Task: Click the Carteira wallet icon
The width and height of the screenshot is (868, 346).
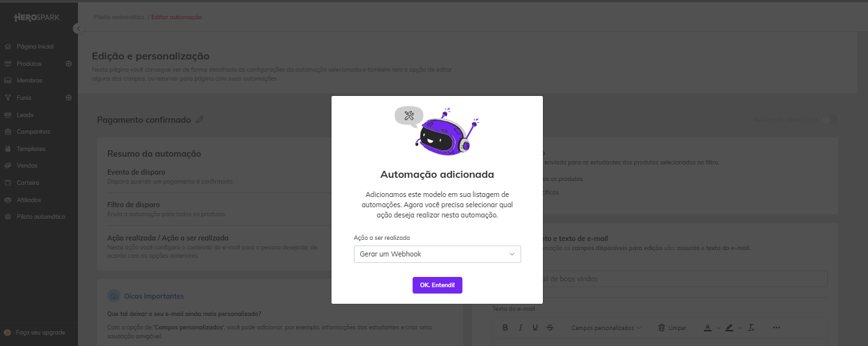Action: coord(8,183)
